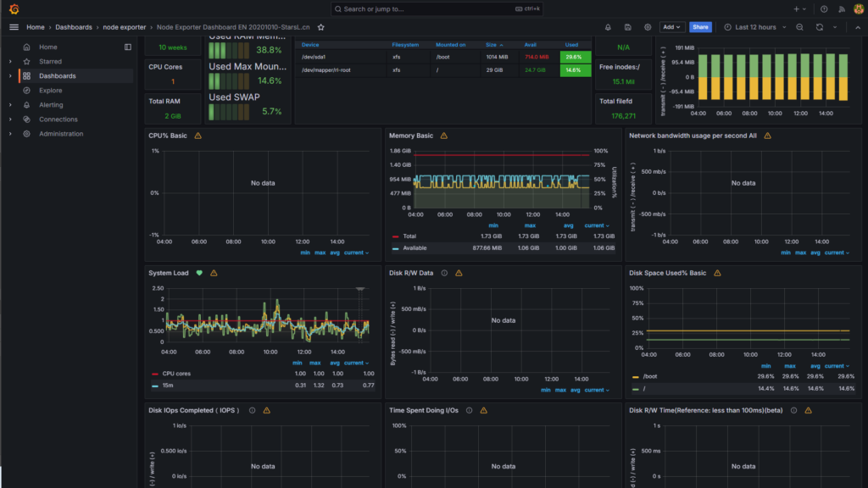Open the Last 12 hours time picker
Screen dimensions: 868x488
[755, 27]
